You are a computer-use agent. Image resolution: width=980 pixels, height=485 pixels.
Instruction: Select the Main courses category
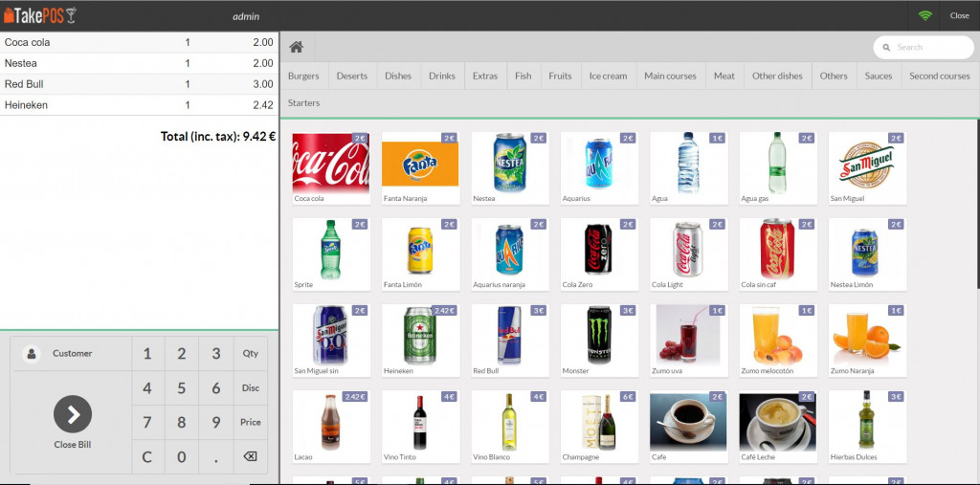point(670,76)
